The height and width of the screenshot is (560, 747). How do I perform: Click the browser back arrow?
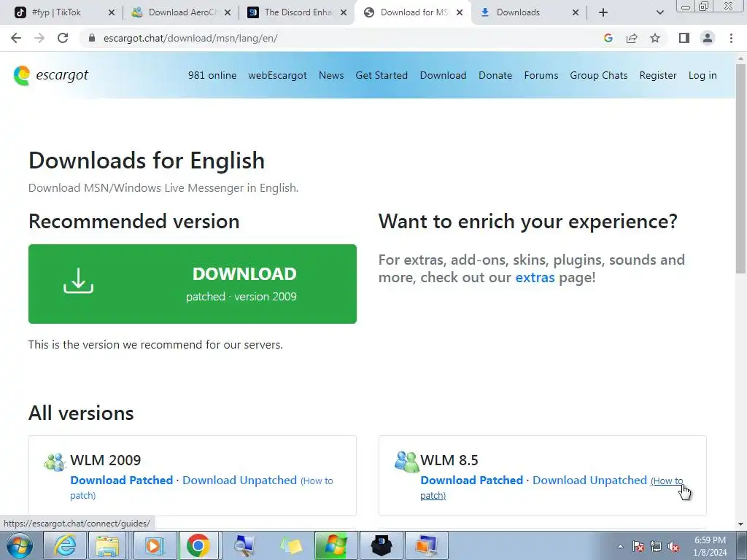coord(16,38)
